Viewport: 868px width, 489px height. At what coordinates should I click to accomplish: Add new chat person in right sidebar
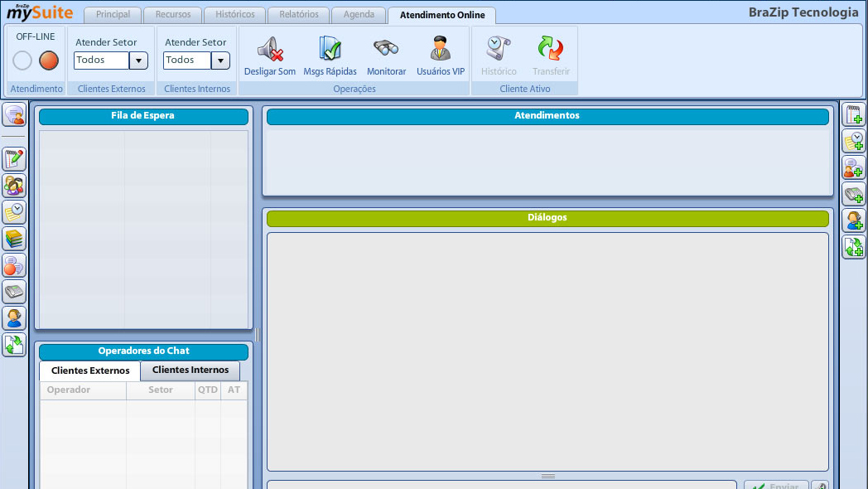[x=854, y=167]
